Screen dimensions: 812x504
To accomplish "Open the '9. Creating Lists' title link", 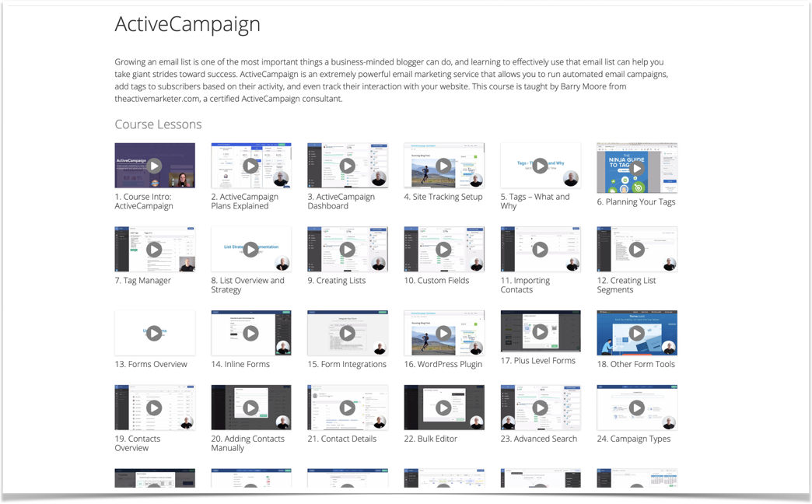I will click(x=337, y=281).
